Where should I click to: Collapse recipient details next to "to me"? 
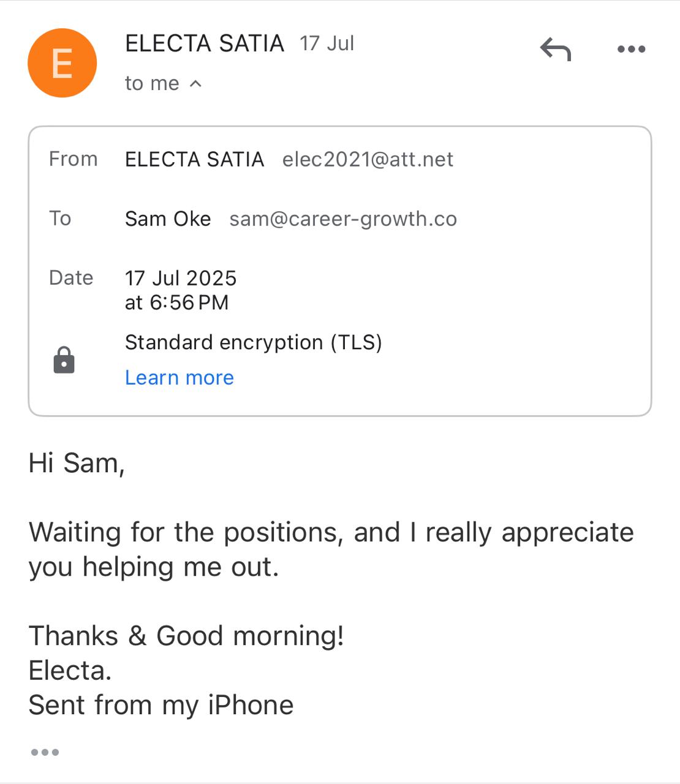(195, 83)
